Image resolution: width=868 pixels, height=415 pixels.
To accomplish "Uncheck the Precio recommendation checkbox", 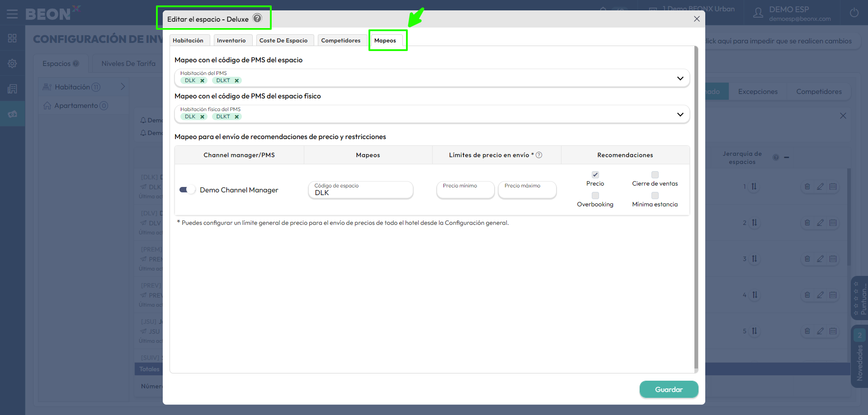I will coord(595,175).
